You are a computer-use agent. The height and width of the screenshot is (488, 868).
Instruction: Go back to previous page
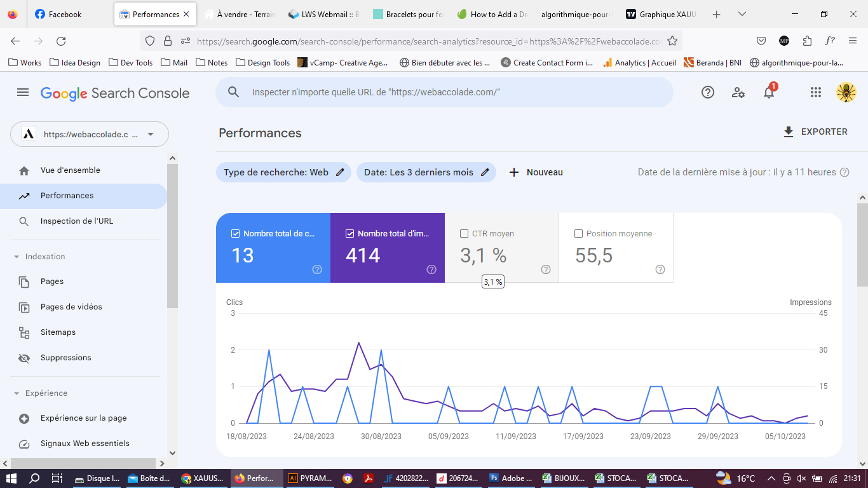[x=15, y=41]
